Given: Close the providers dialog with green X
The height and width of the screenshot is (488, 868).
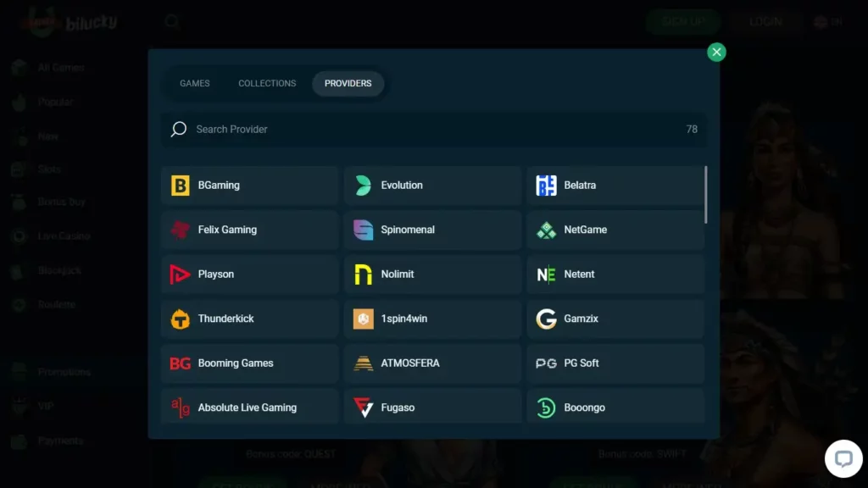Looking at the screenshot, I should (716, 52).
